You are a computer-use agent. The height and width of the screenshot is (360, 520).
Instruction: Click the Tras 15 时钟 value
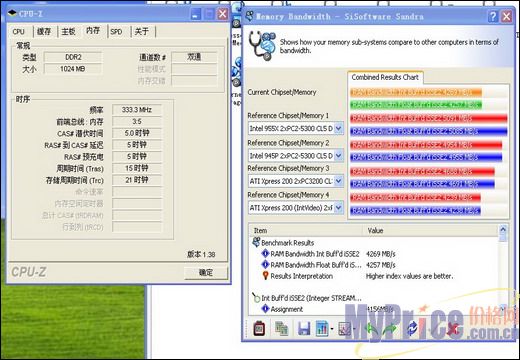pyautogui.click(x=137, y=168)
